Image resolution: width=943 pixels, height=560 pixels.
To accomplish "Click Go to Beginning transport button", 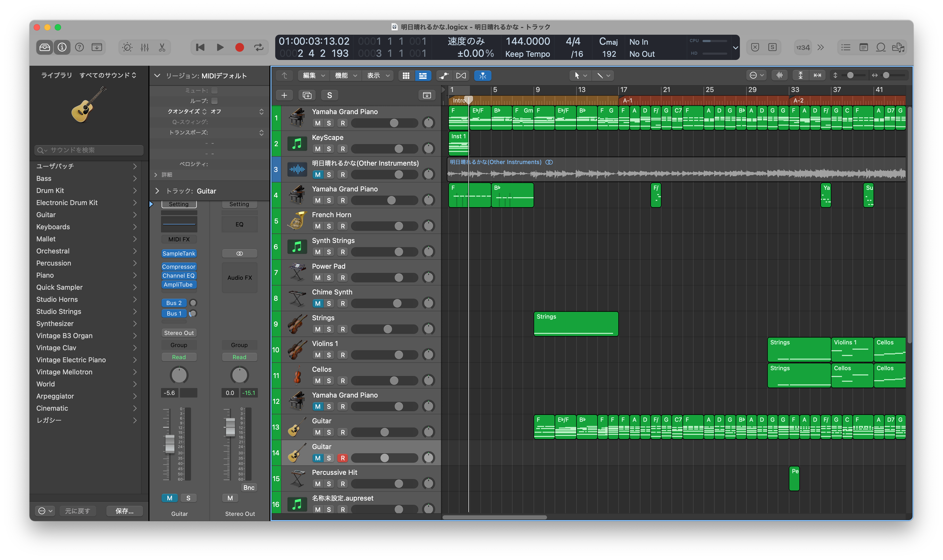I will click(x=200, y=47).
